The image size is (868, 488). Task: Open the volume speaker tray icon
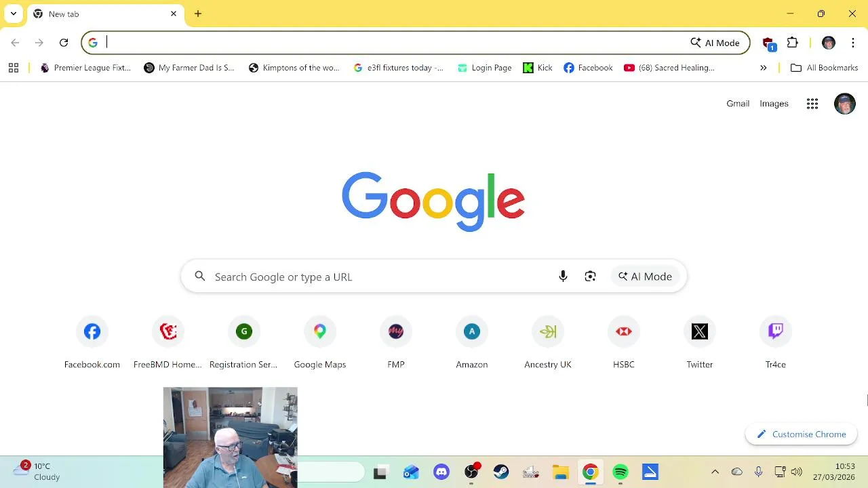click(797, 472)
